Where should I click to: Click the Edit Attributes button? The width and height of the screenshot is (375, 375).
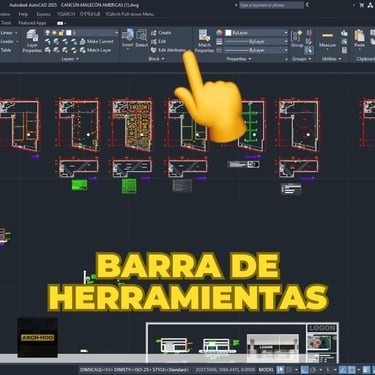[x=168, y=50]
